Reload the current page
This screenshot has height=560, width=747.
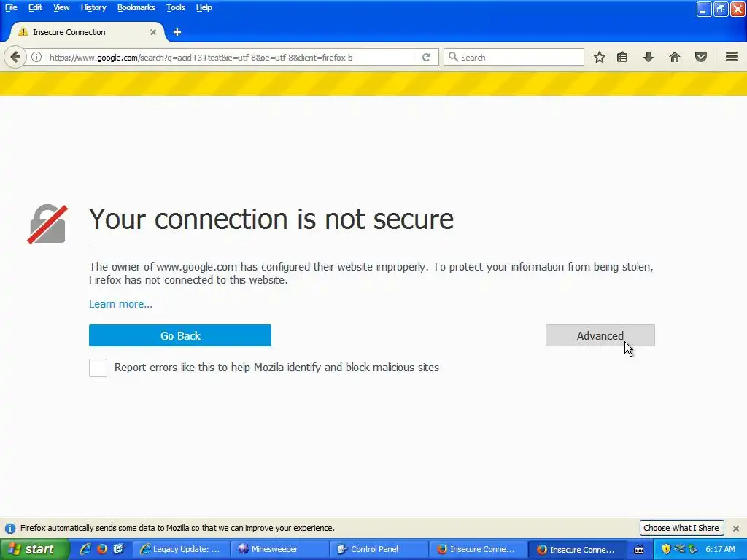[426, 57]
